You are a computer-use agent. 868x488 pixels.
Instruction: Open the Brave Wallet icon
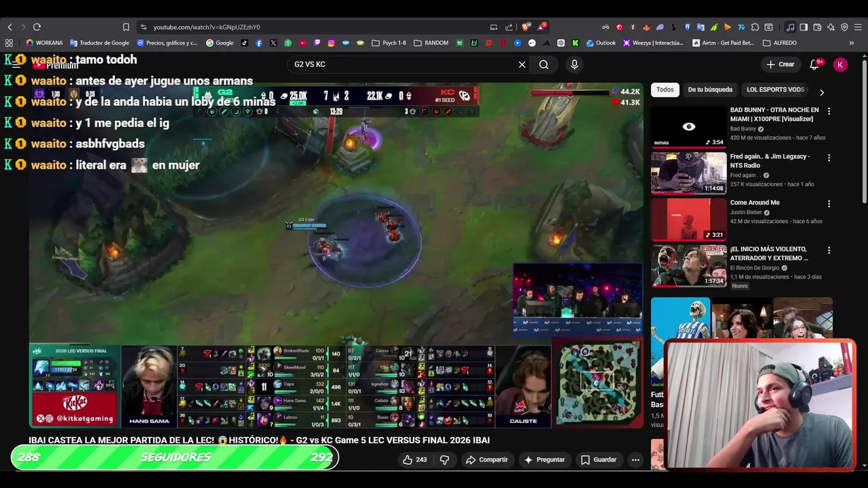click(817, 27)
